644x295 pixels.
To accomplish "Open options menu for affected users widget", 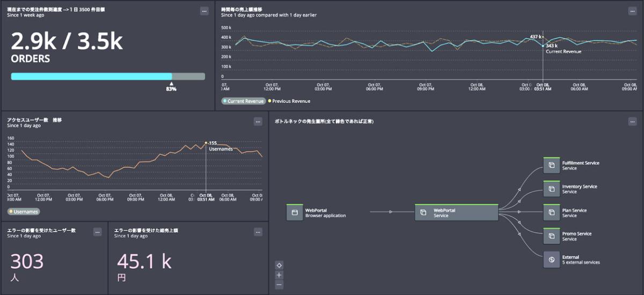I will 97,232.
